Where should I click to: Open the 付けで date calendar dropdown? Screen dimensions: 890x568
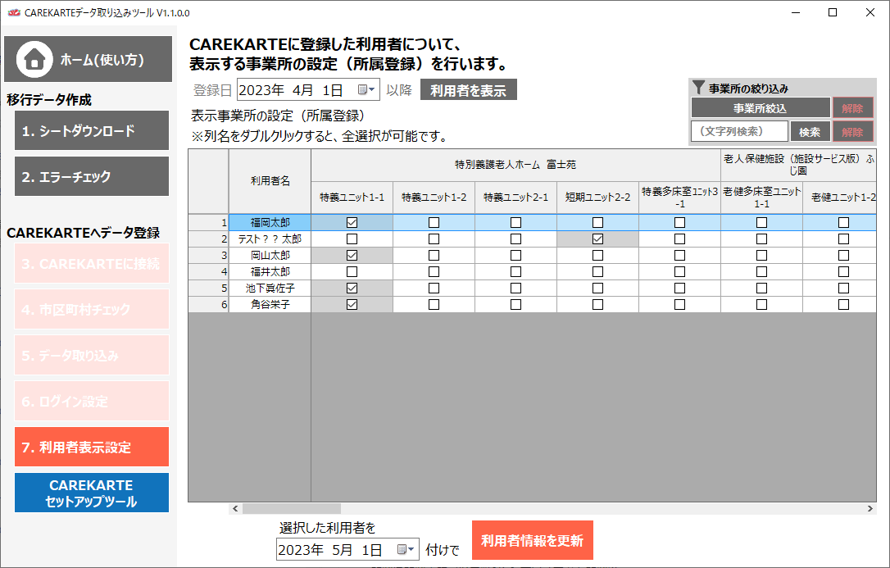[406, 549]
